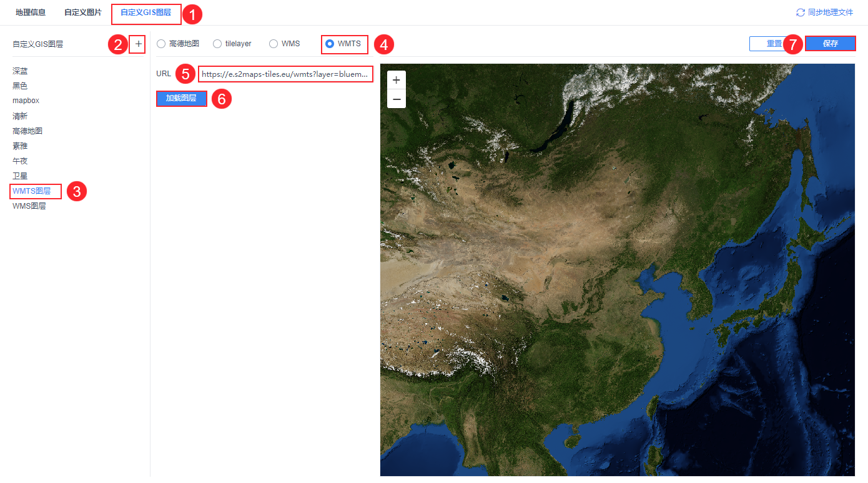Select the mapbox layer item
The image size is (868, 483).
[x=26, y=101]
